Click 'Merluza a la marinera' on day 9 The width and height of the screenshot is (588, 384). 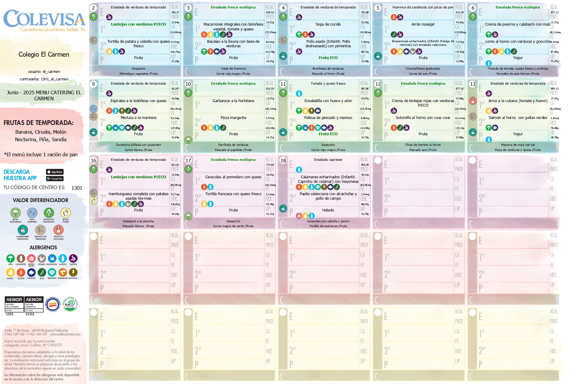pyautogui.click(x=138, y=118)
